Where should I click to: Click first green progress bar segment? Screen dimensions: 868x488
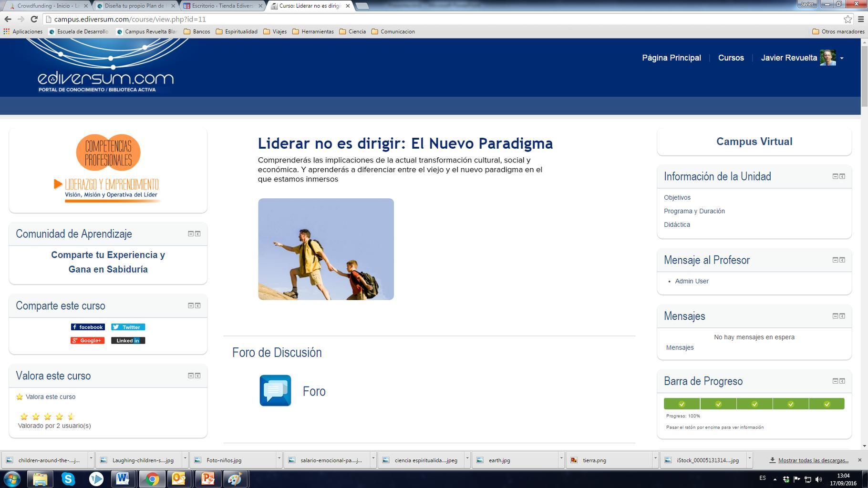click(x=682, y=404)
